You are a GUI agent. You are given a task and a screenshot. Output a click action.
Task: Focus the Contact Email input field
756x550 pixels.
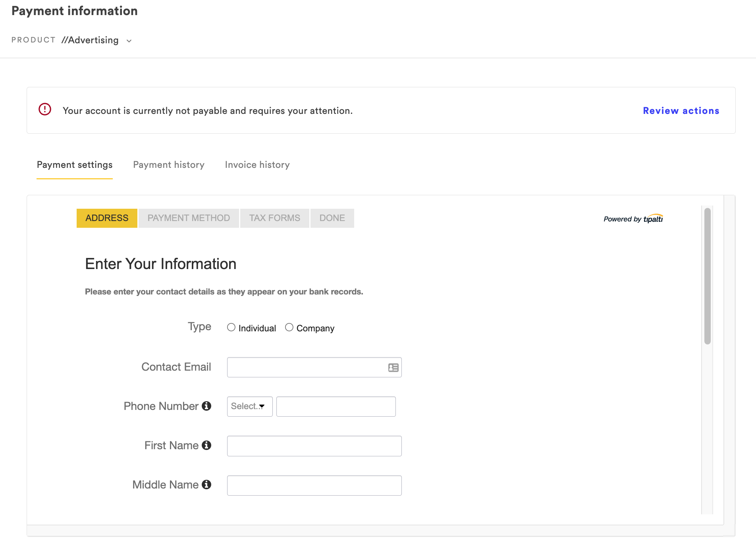tap(306, 367)
